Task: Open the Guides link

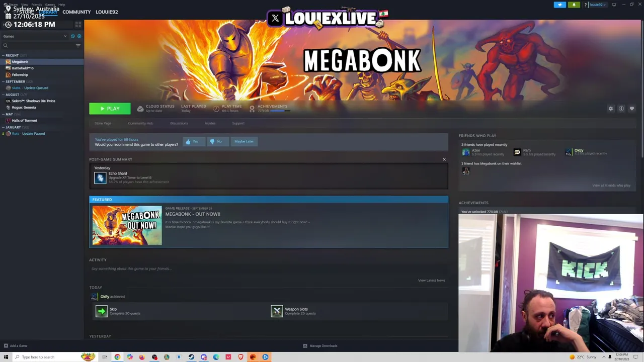Action: [210, 123]
